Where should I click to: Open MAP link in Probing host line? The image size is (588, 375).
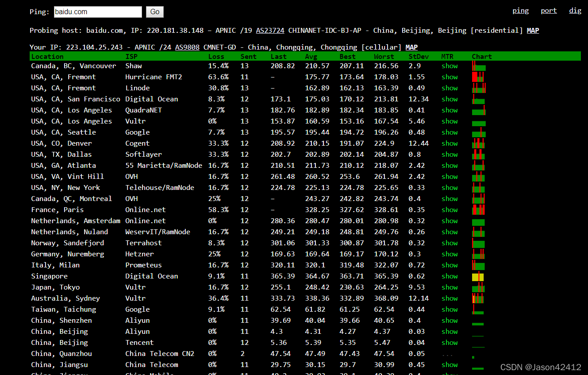[533, 31]
